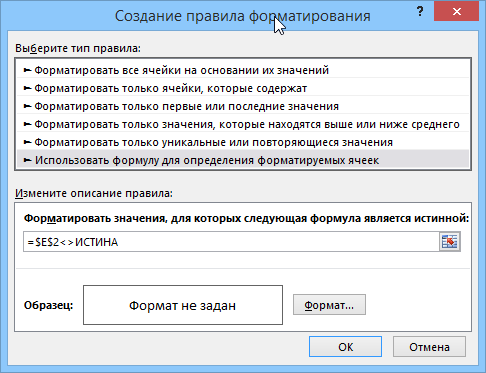Pick 'Форматировать только уникальные или повторяющиеся значения'
This screenshot has height=373, width=486.
pos(243,142)
